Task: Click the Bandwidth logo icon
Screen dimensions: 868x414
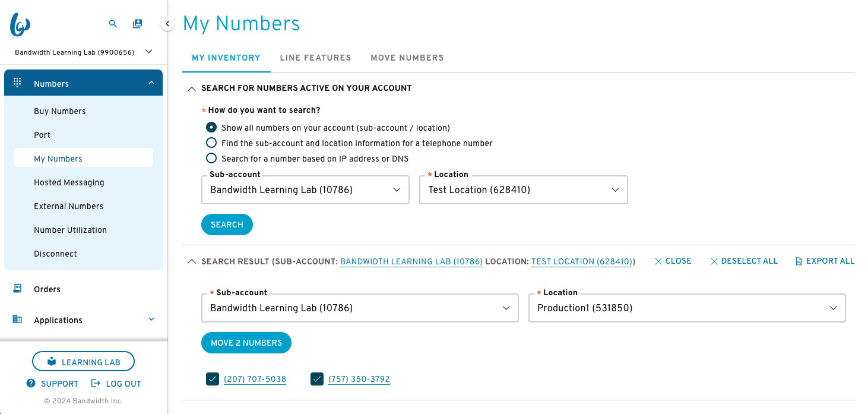Action: [20, 24]
